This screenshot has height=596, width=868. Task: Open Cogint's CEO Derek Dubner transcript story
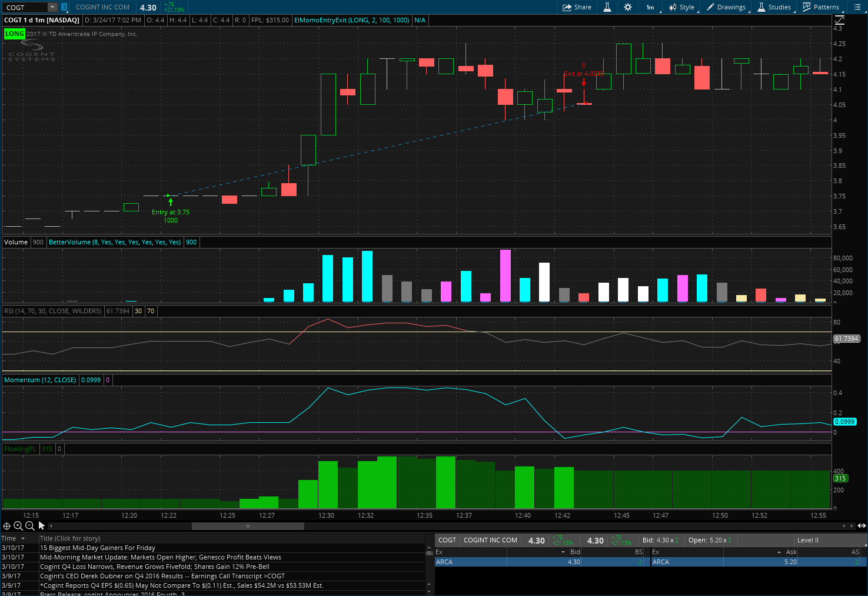(162, 576)
